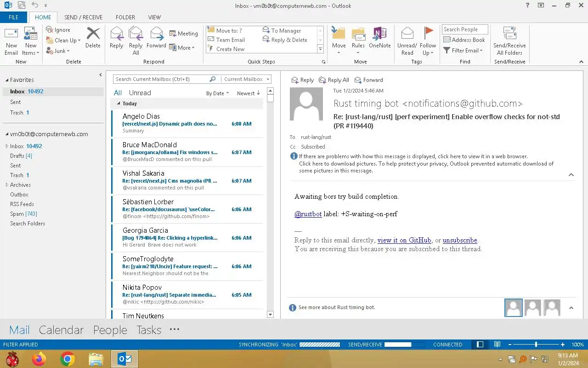
Task: Toggle Unread/Read status
Action: [407, 41]
